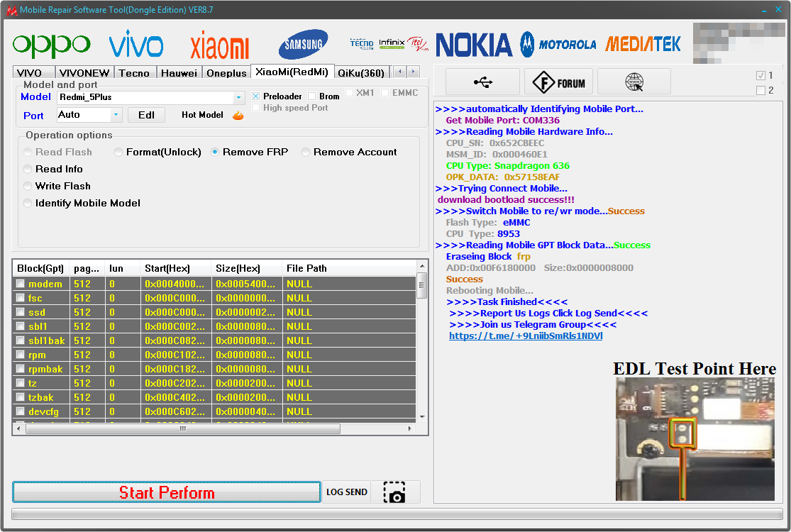This screenshot has height=532, width=791.
Task: Select Read Info radio option
Action: pos(28,169)
